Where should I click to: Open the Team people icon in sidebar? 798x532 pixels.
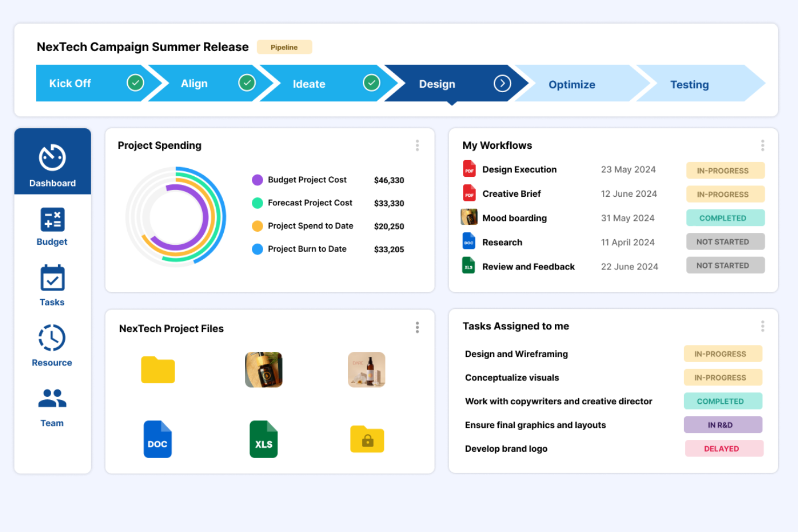point(52,398)
